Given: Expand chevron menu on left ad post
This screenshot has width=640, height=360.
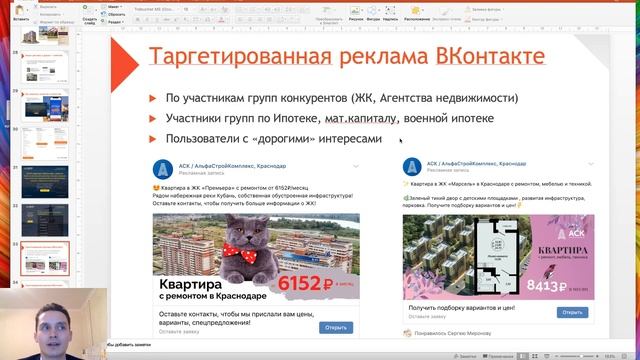Looking at the screenshot, I should click(x=356, y=166).
